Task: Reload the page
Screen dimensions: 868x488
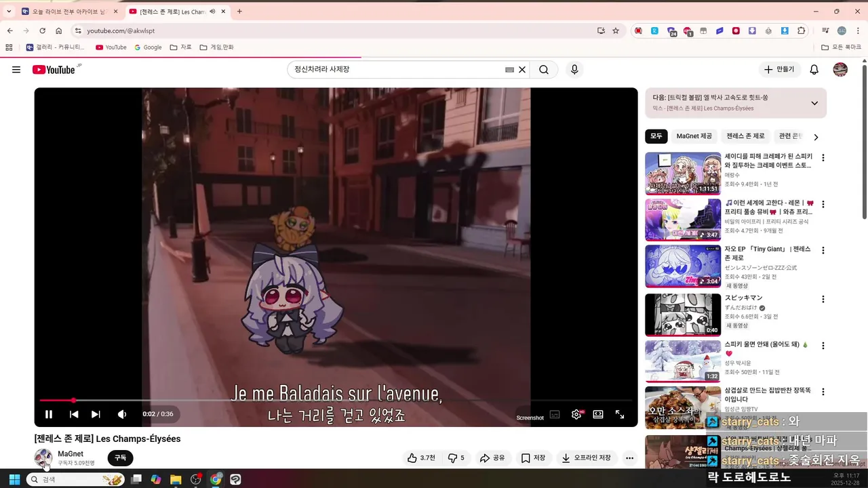Action: click(42, 30)
